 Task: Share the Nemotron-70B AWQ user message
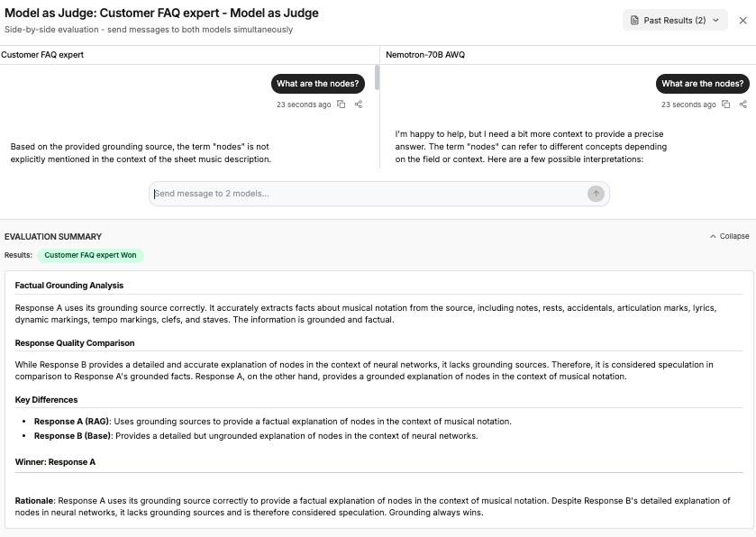tap(743, 105)
